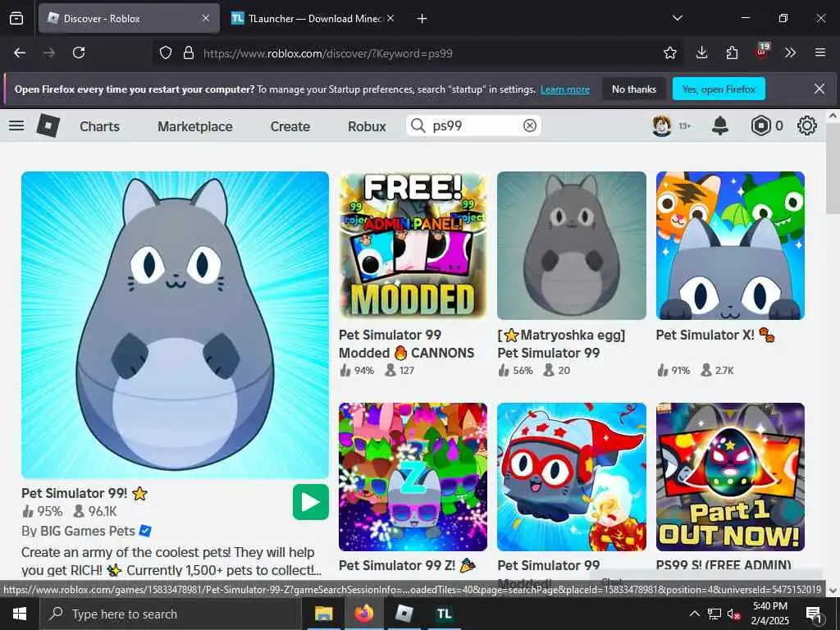Open the Matryoshka egg game thumbnail
840x630 pixels.
coord(572,245)
